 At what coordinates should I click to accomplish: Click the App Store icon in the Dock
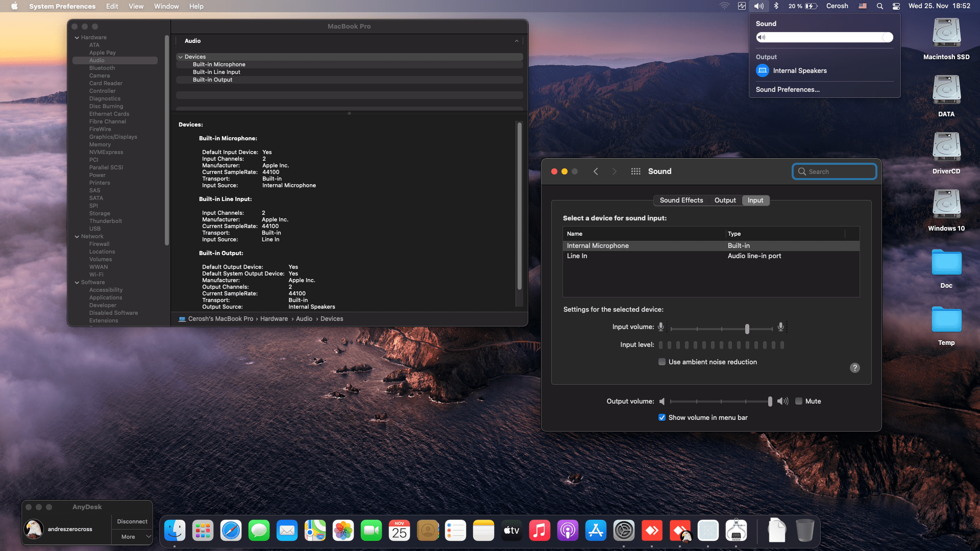tap(596, 530)
